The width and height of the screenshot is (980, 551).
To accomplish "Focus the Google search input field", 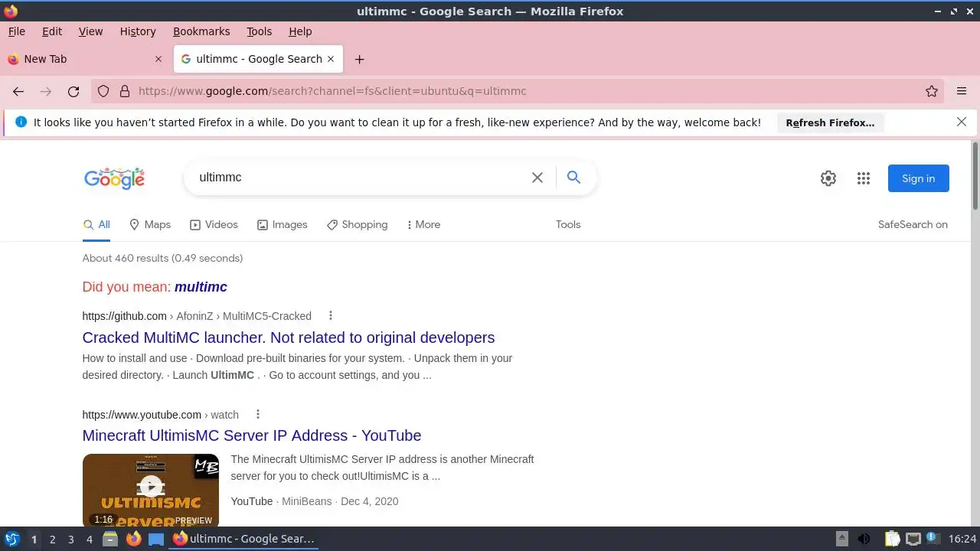I will click(360, 178).
